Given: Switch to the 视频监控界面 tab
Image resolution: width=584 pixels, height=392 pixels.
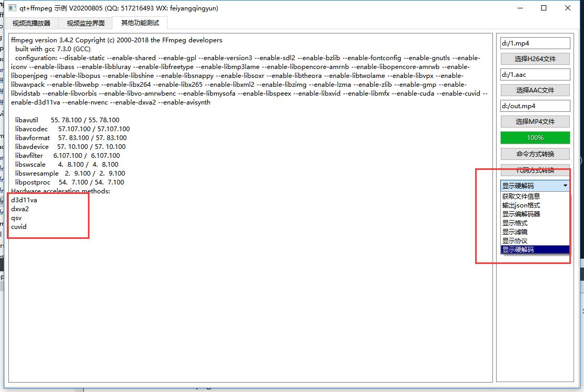Looking at the screenshot, I should [86, 23].
